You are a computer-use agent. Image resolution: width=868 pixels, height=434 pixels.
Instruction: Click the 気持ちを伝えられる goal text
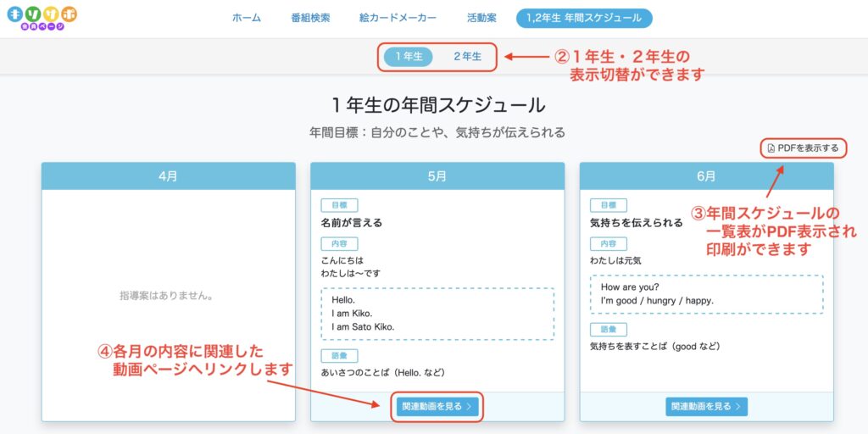pyautogui.click(x=636, y=223)
